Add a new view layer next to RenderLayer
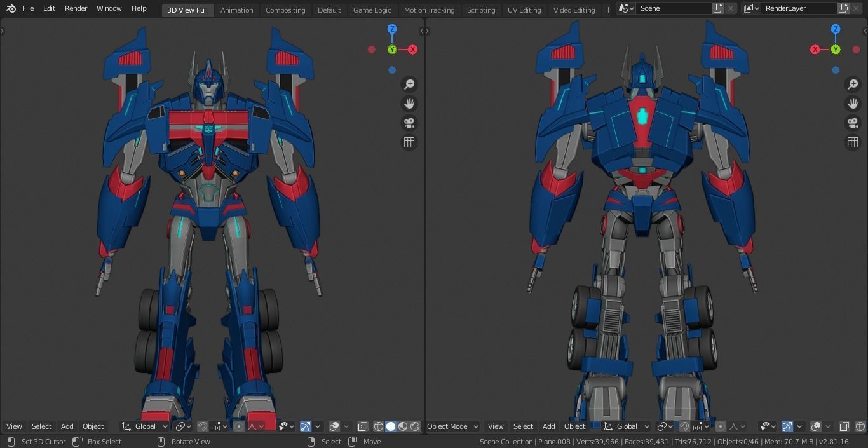 pyautogui.click(x=843, y=8)
